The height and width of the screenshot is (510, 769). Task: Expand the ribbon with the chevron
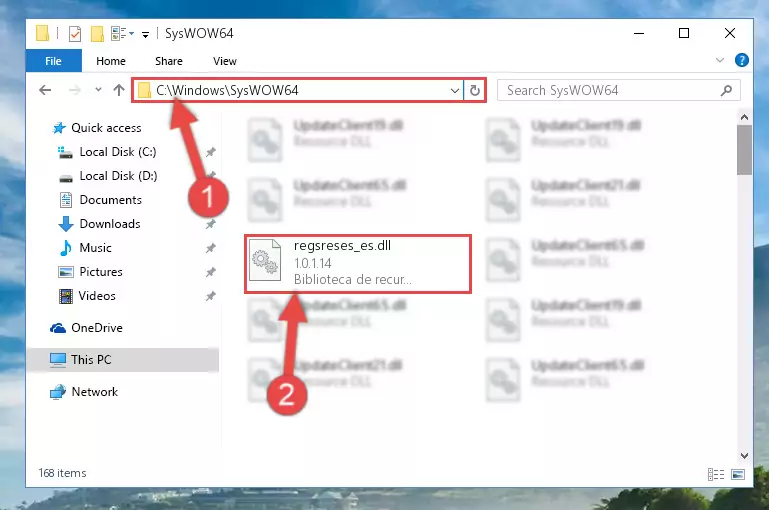(x=719, y=60)
